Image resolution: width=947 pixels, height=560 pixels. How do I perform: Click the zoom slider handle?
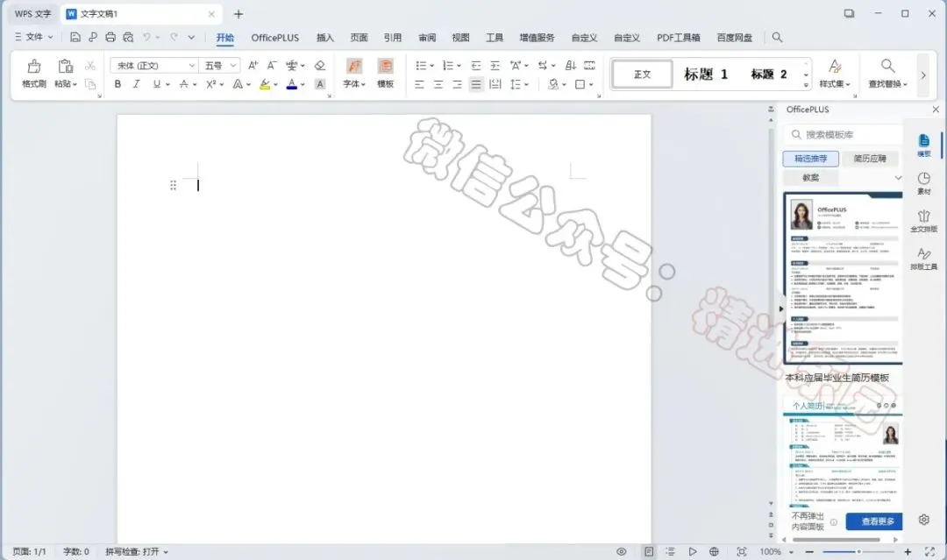point(858,551)
